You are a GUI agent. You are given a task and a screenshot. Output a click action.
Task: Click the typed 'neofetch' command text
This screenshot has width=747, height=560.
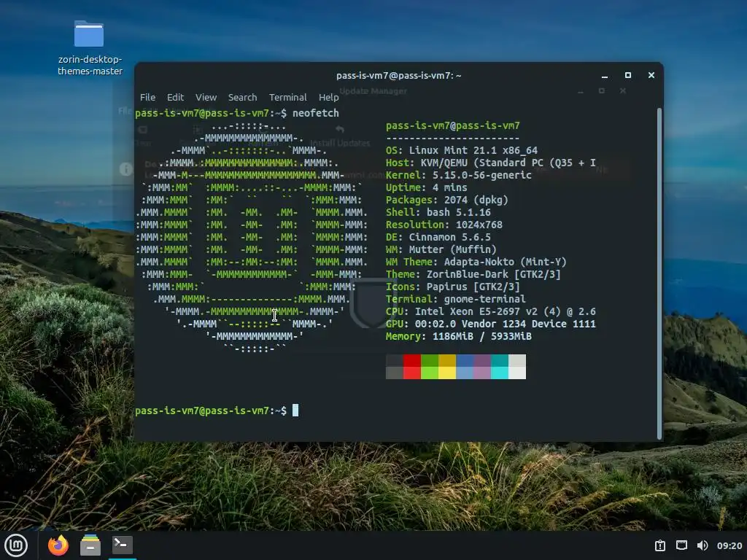pos(315,113)
